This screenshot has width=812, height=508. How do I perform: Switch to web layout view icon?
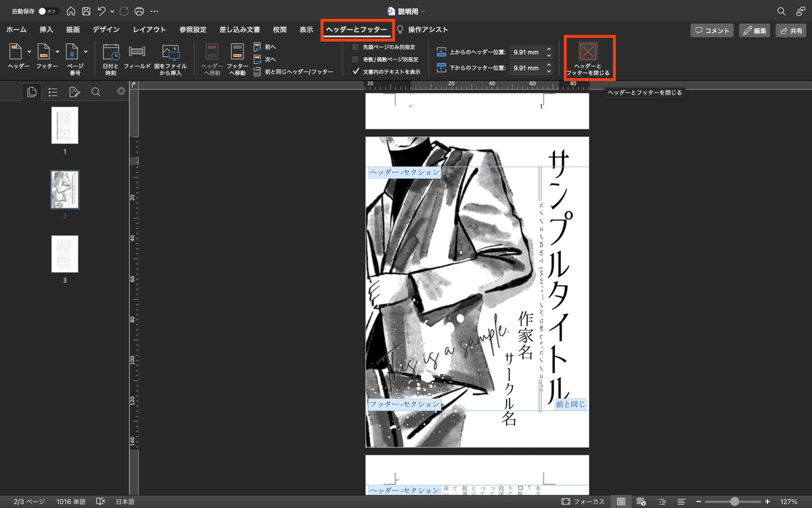coord(641,501)
